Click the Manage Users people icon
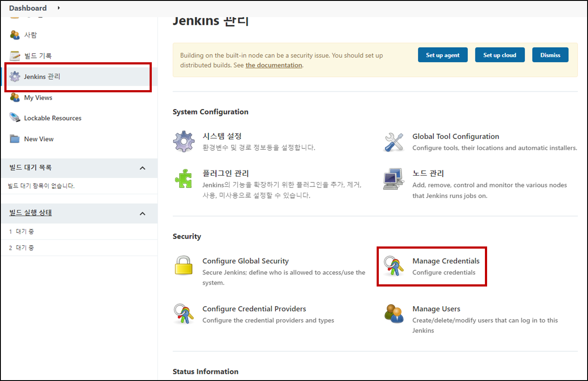The image size is (588, 381). pos(394,314)
